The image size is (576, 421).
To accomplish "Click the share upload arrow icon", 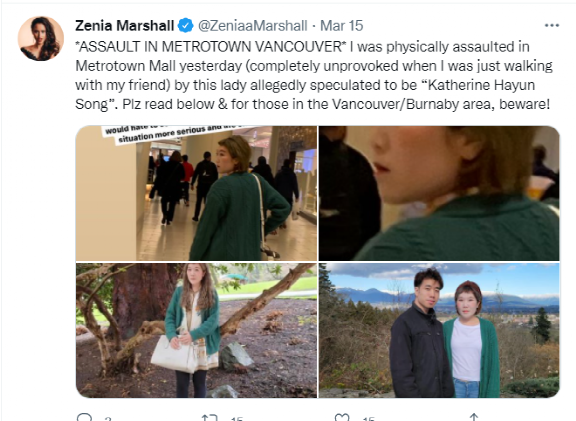I will point(474,418).
